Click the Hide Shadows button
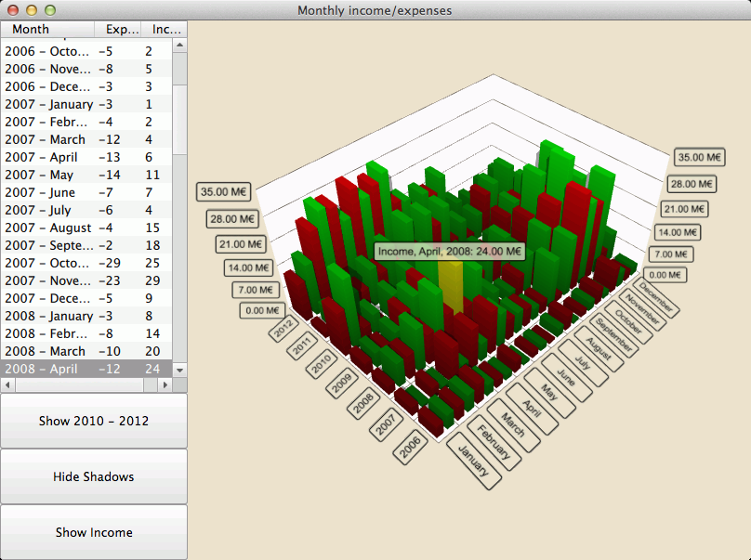This screenshot has height=560, width=751. [x=93, y=475]
